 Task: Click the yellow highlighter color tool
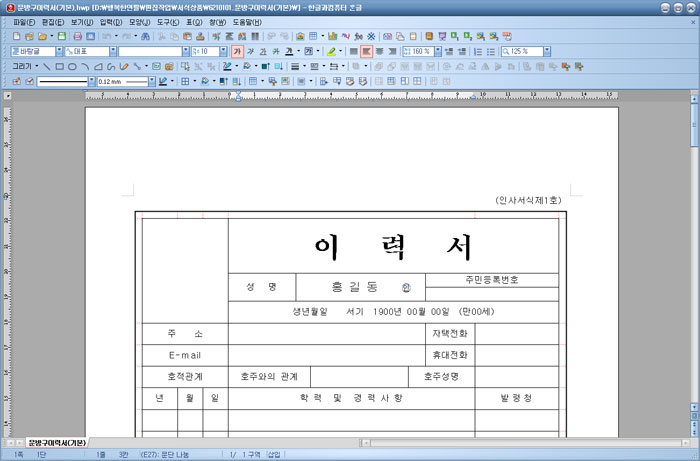330,51
